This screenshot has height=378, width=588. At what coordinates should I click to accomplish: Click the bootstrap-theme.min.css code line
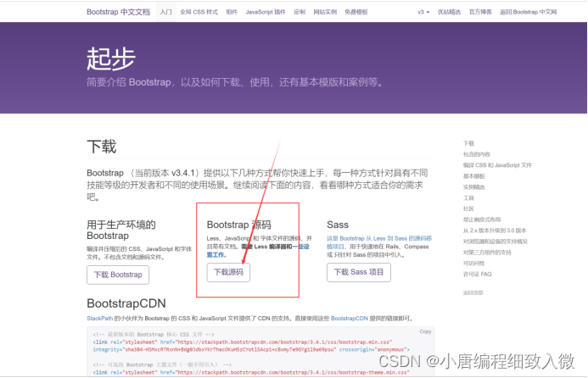click(251, 372)
